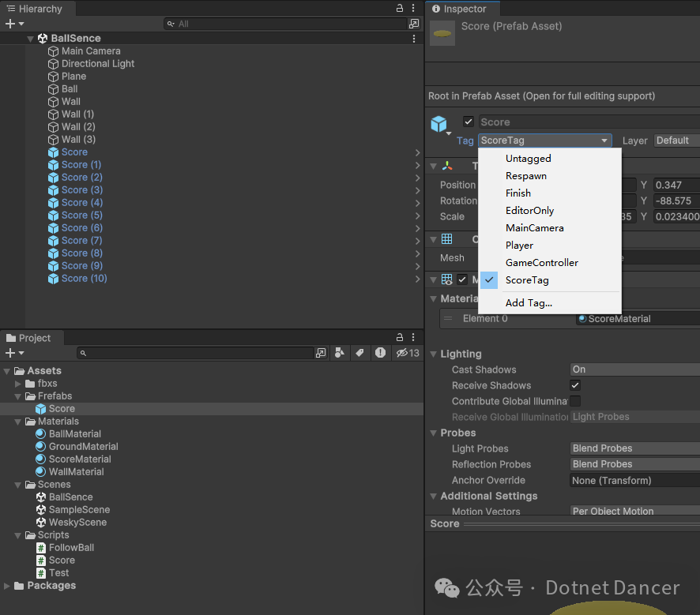This screenshot has height=615, width=700.
Task: Expand the Packages folder
Action: [6, 586]
